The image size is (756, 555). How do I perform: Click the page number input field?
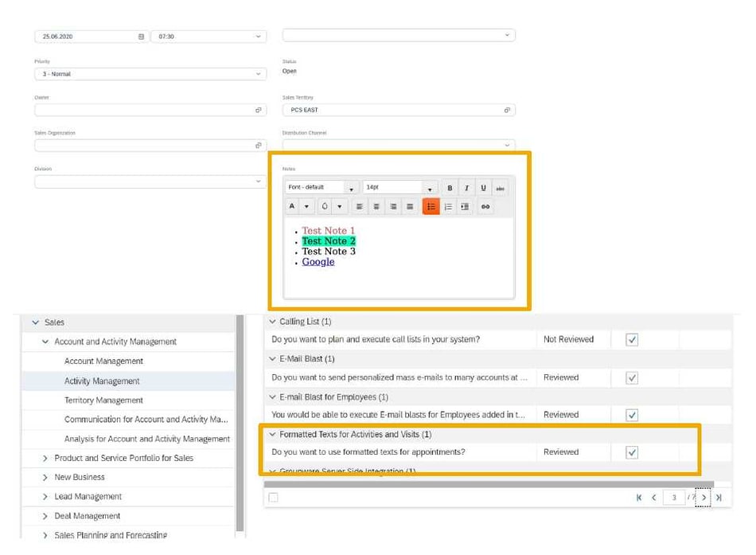coord(674,498)
